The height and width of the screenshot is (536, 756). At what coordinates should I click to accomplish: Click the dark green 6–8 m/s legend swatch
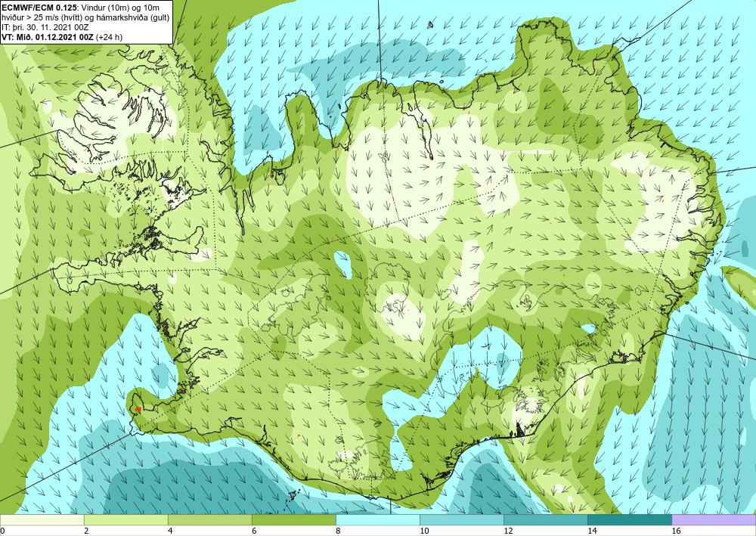click(x=293, y=519)
